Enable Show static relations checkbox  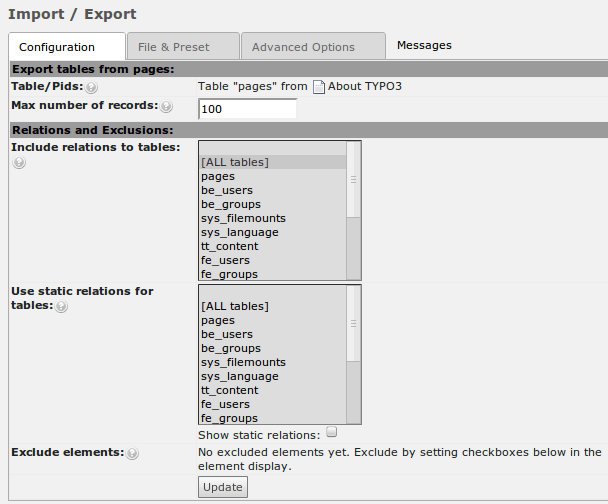pyautogui.click(x=332, y=433)
